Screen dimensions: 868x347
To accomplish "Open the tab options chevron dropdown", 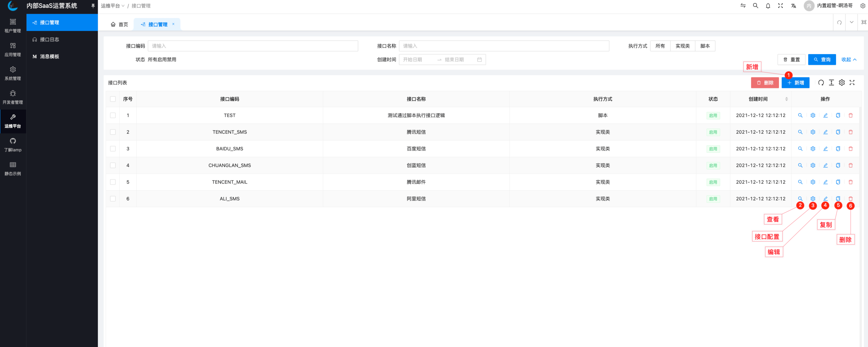I will pos(852,22).
